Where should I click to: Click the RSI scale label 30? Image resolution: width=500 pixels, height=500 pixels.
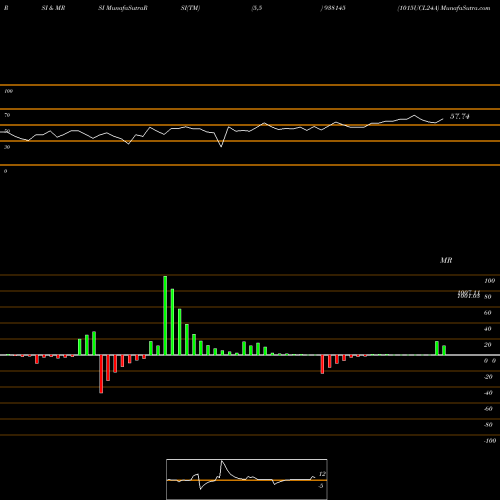click(x=7, y=147)
